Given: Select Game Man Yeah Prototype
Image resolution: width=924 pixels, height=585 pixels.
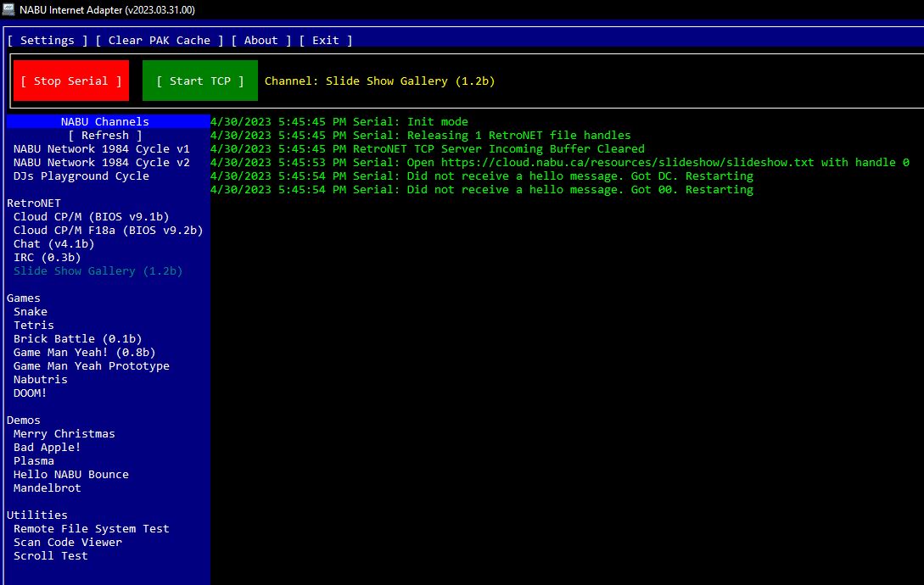Looking at the screenshot, I should [92, 365].
